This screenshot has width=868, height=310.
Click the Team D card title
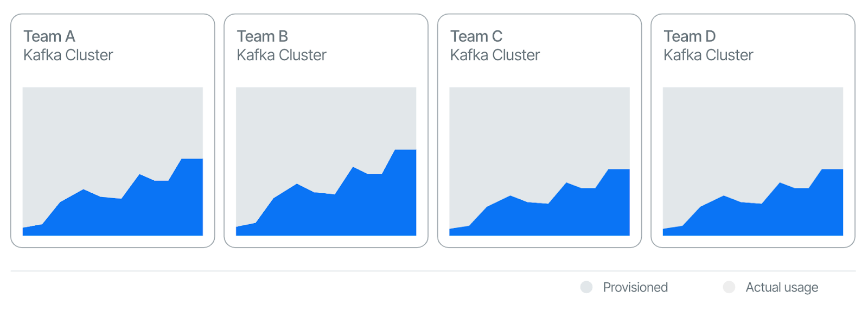[x=690, y=36]
